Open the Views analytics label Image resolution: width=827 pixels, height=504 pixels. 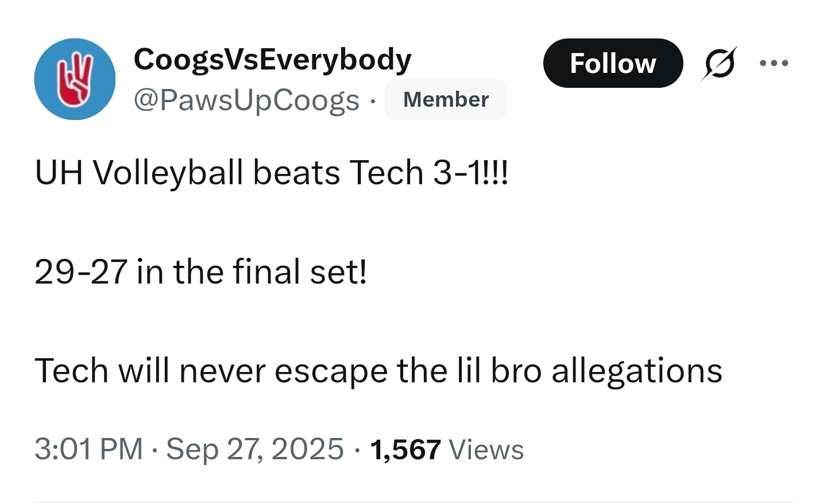pos(486,449)
